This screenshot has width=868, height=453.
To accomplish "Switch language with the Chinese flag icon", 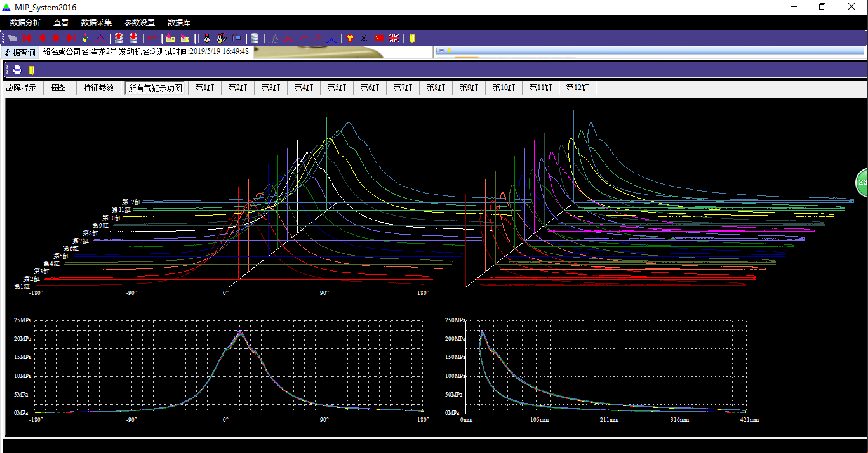I will pyautogui.click(x=379, y=38).
